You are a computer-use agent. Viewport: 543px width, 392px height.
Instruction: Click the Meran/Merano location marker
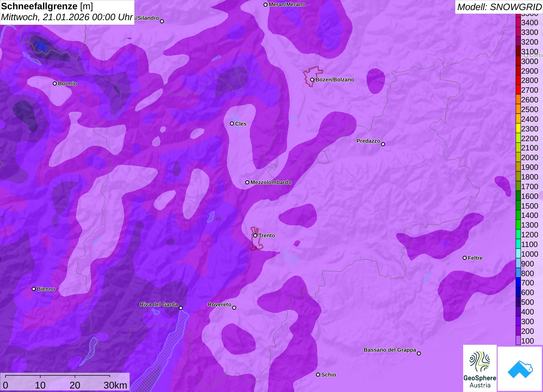[x=265, y=5]
